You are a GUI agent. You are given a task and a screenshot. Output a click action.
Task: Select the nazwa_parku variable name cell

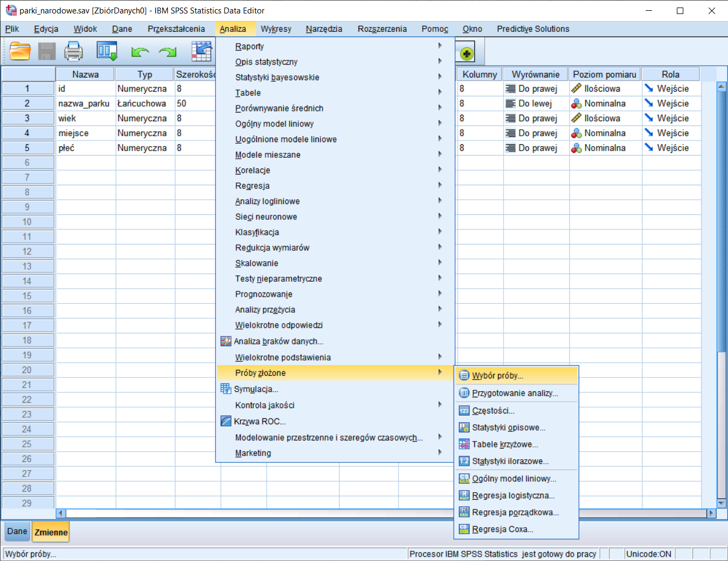coord(86,103)
